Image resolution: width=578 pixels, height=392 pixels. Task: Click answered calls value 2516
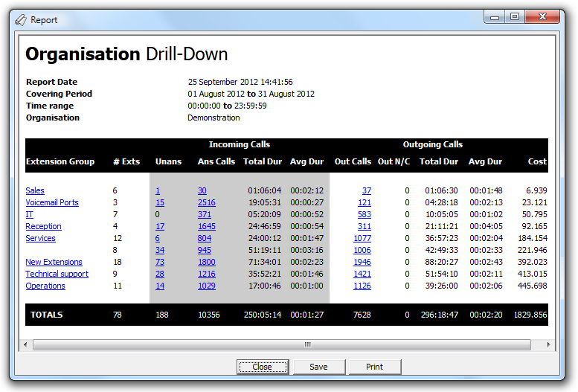(207, 202)
